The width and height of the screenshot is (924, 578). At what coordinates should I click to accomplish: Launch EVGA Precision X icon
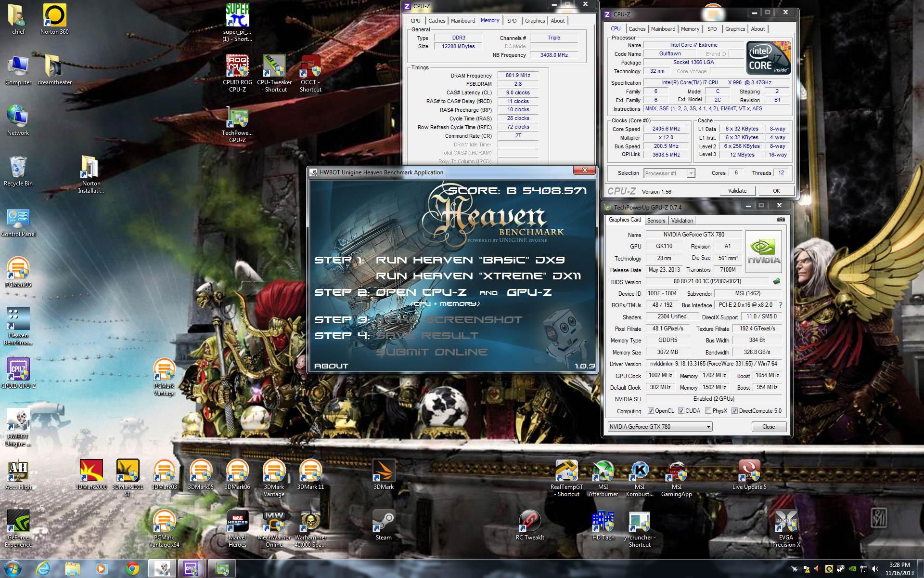(786, 528)
